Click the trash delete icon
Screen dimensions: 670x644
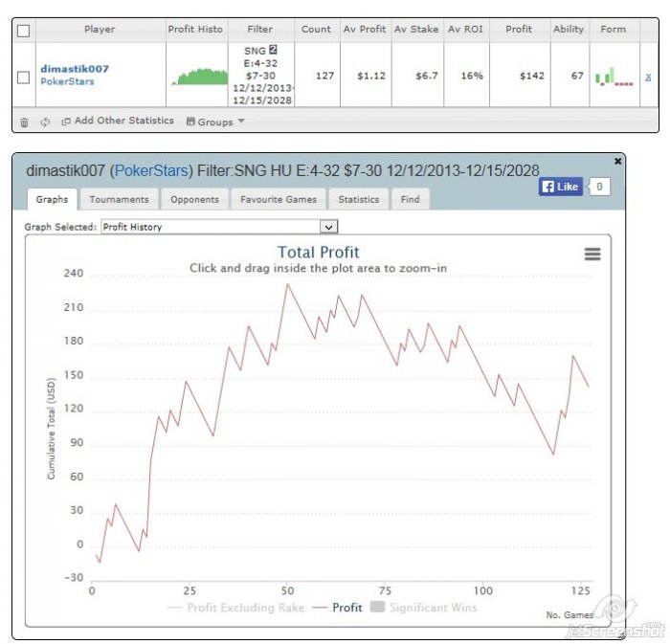tap(24, 122)
